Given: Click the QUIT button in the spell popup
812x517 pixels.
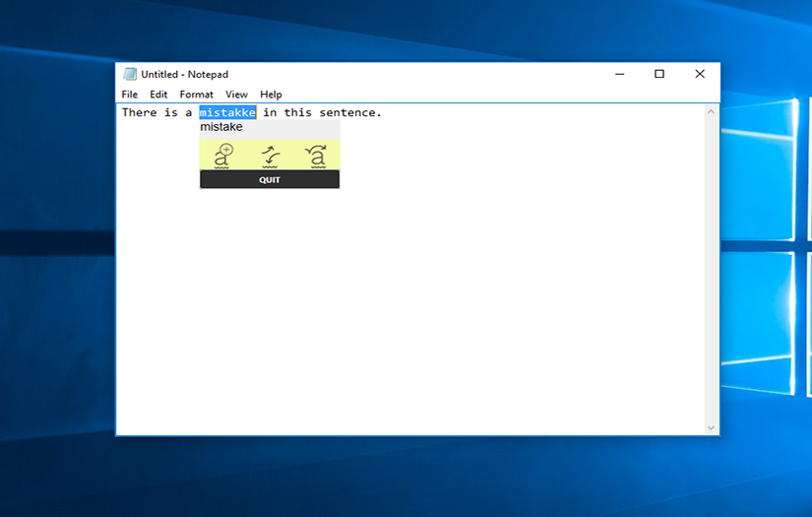Looking at the screenshot, I should pyautogui.click(x=270, y=180).
